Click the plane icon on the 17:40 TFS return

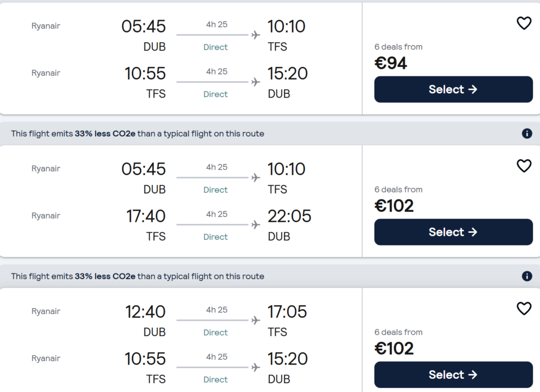coord(256,224)
